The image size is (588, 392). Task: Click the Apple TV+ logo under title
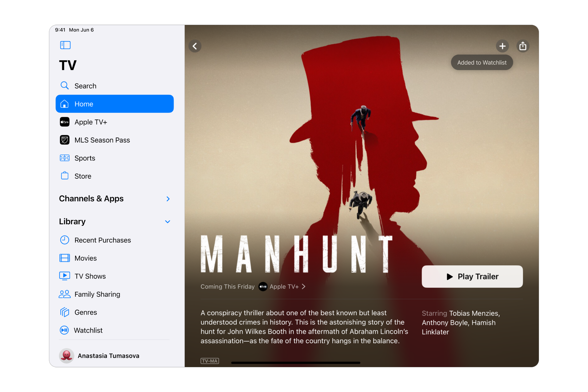(263, 286)
